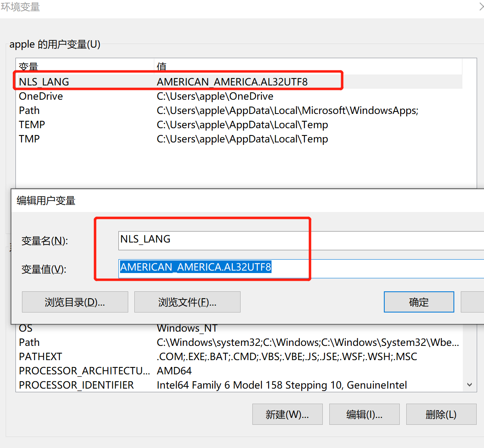
Task: Click the 变量名 input field containing NLS_LANG
Action: (301, 240)
